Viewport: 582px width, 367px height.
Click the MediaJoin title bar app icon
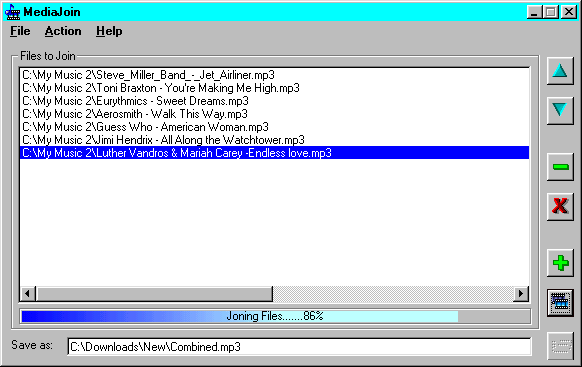[x=12, y=12]
